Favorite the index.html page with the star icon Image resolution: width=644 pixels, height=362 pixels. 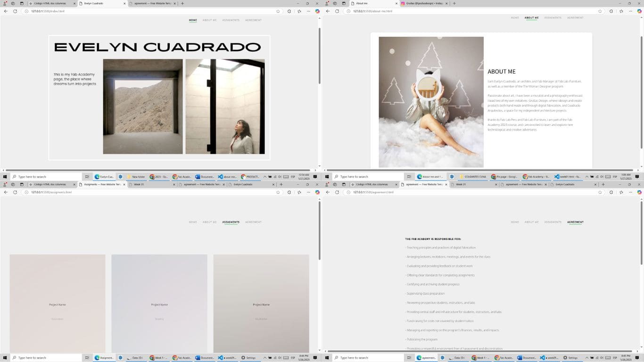278,11
